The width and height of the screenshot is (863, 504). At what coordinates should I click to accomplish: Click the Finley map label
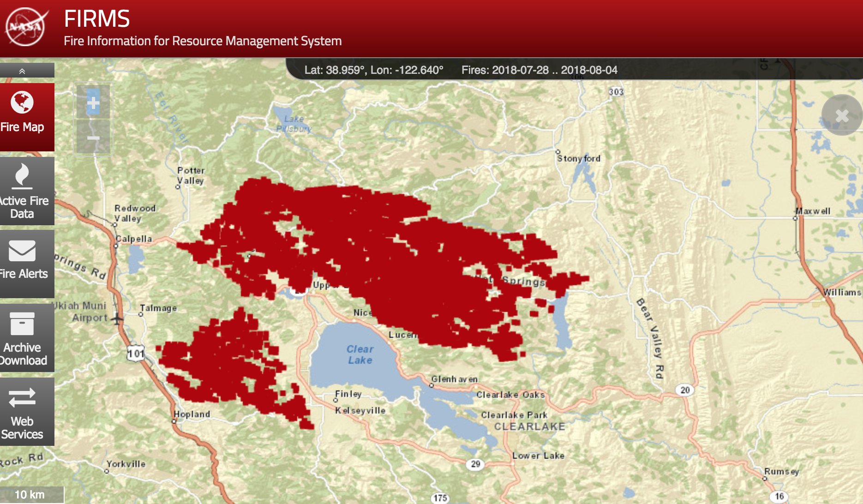click(x=348, y=394)
